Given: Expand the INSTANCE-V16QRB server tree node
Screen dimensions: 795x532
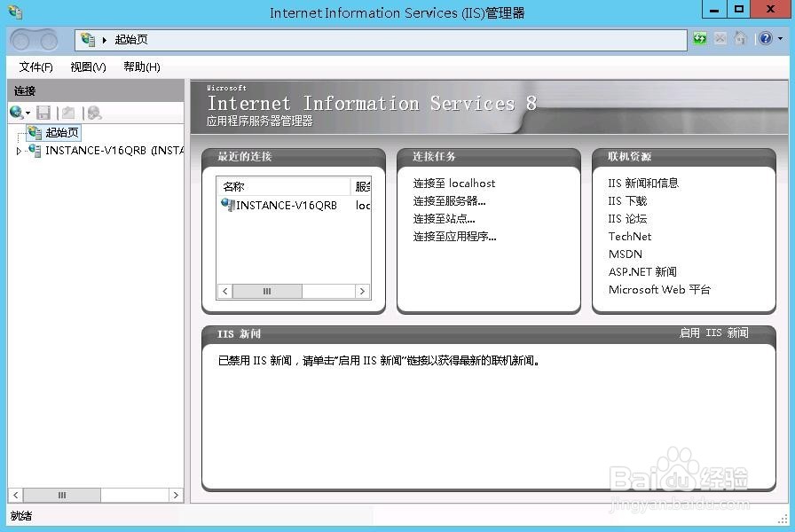Looking at the screenshot, I should (19, 151).
